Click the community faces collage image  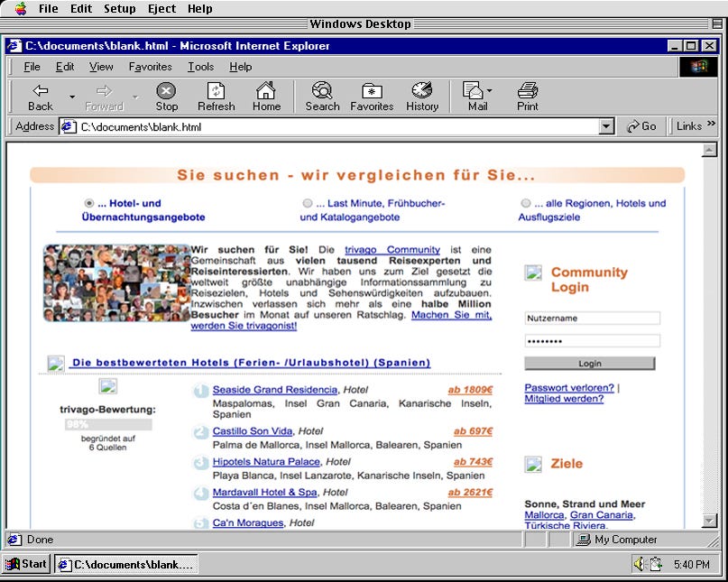click(116, 282)
